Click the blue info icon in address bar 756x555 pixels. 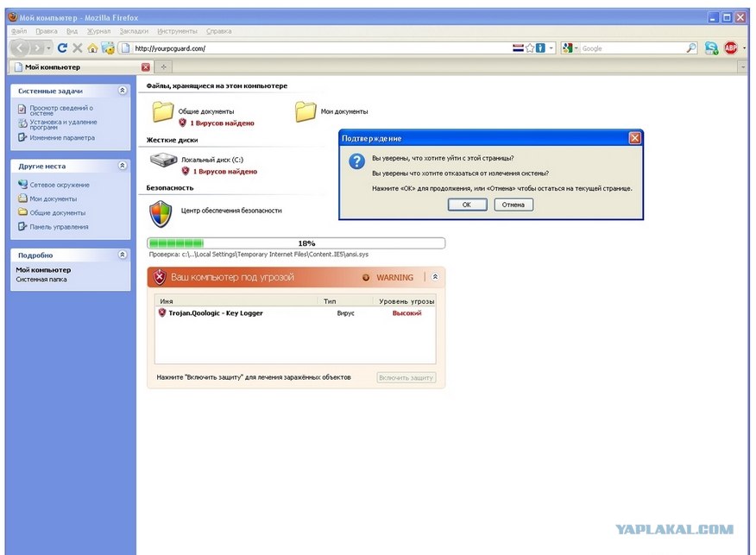(540, 48)
